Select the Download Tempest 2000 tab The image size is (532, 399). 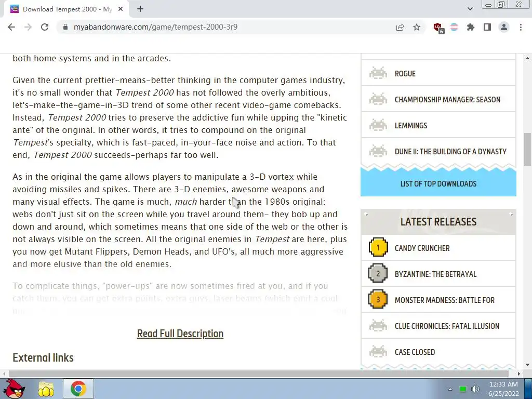click(x=66, y=9)
